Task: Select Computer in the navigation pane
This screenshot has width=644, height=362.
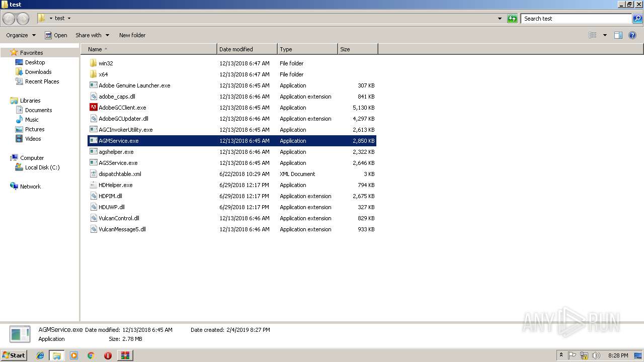Action: click(x=32, y=158)
